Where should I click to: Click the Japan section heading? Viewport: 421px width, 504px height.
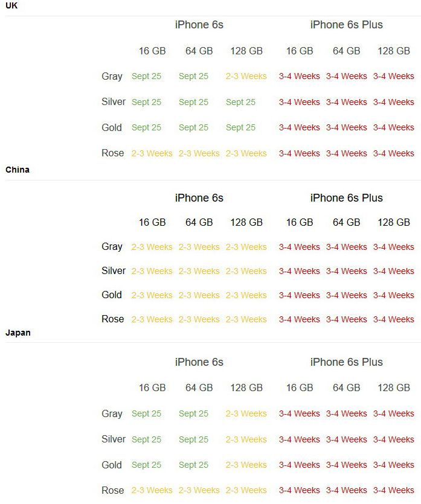(18, 333)
